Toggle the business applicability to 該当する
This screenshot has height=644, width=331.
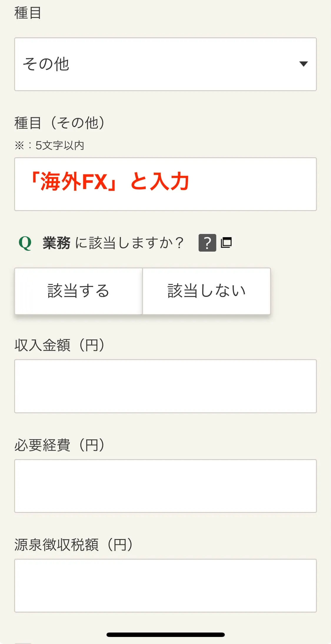(x=78, y=290)
